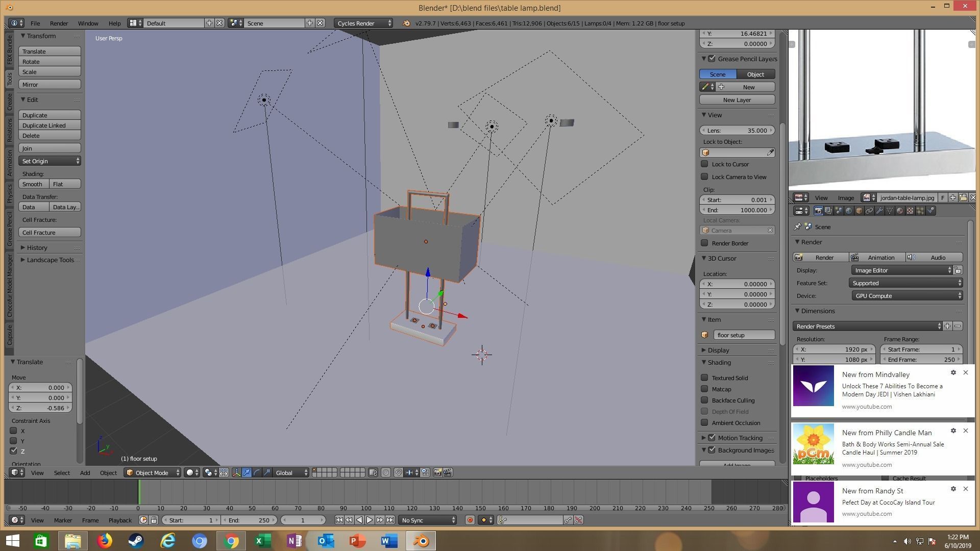
Task: Open the Cycles Render engine dropdown
Action: [x=363, y=23]
